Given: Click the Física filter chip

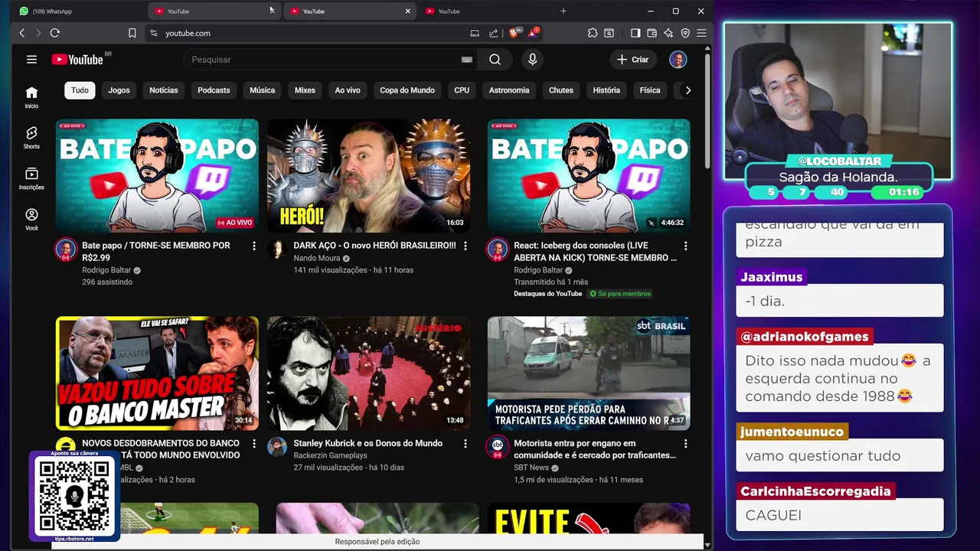Looking at the screenshot, I should tap(650, 90).
